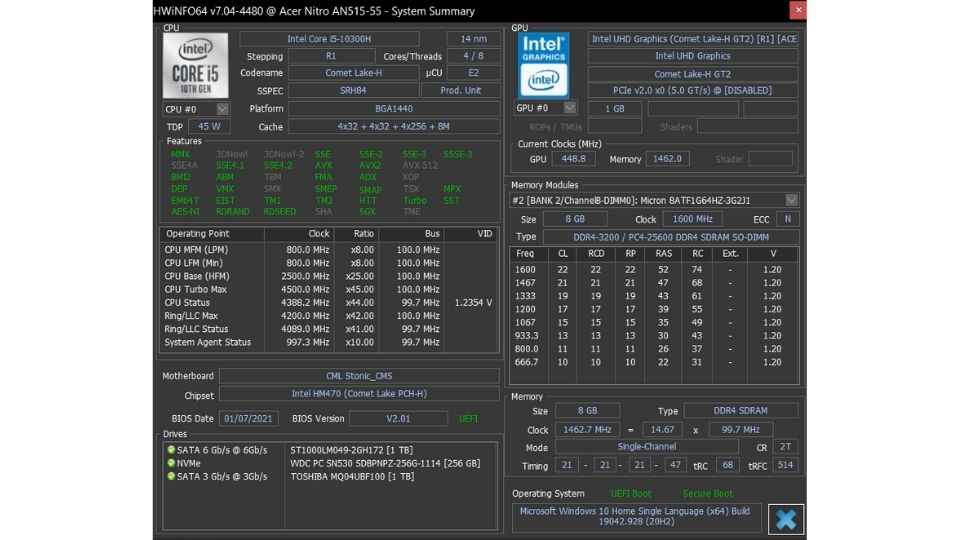960x540 pixels.
Task: Expand the memory module selection dropdown
Action: pos(792,200)
